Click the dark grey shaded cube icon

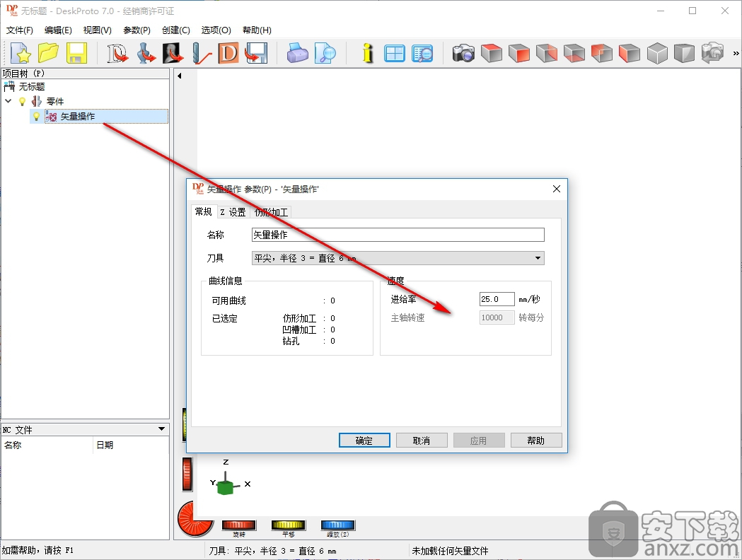pyautogui.click(x=685, y=53)
